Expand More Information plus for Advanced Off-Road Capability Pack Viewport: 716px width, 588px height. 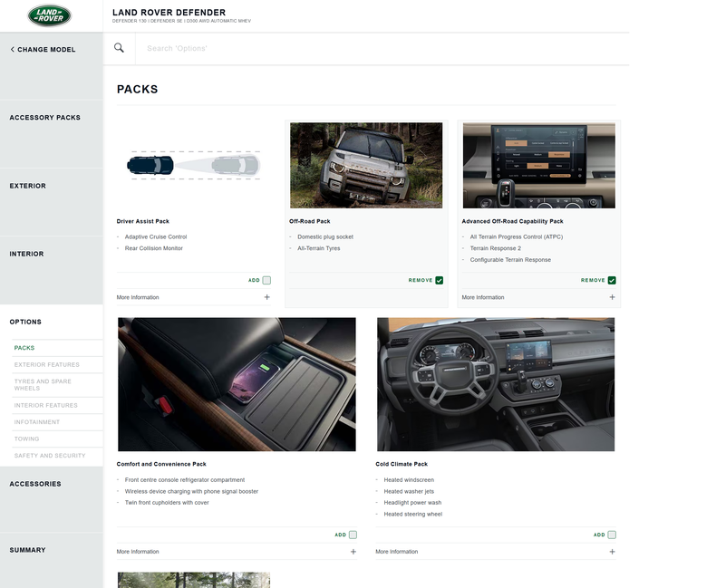click(x=612, y=297)
